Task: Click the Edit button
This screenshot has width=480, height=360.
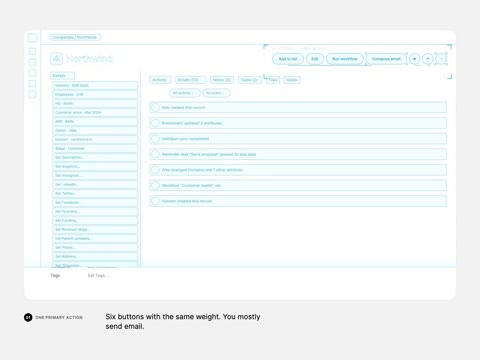Action: point(315,59)
